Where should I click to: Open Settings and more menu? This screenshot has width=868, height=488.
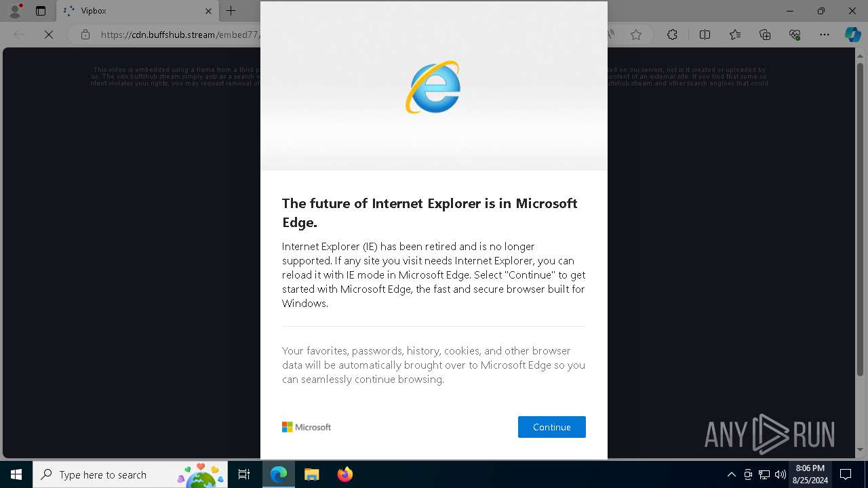pos(825,35)
